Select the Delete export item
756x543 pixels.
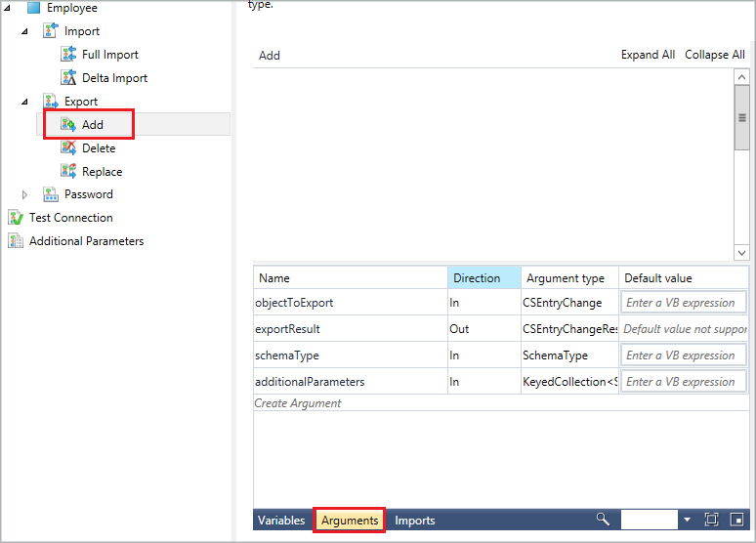(99, 148)
